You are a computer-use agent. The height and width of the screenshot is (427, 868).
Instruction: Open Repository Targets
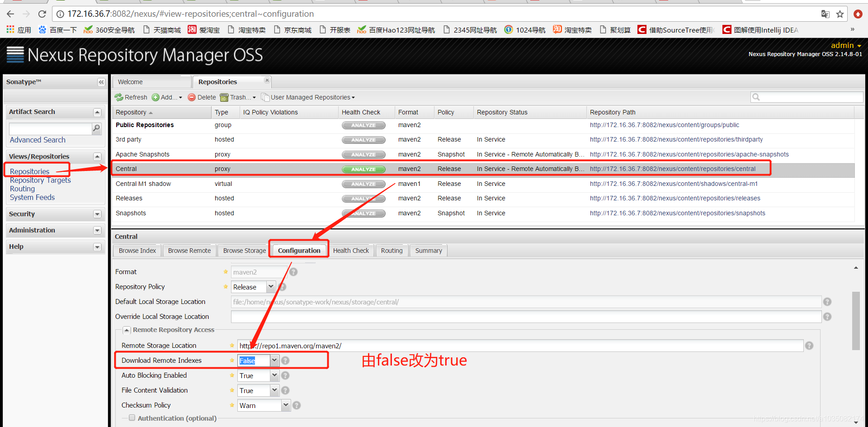(x=40, y=180)
